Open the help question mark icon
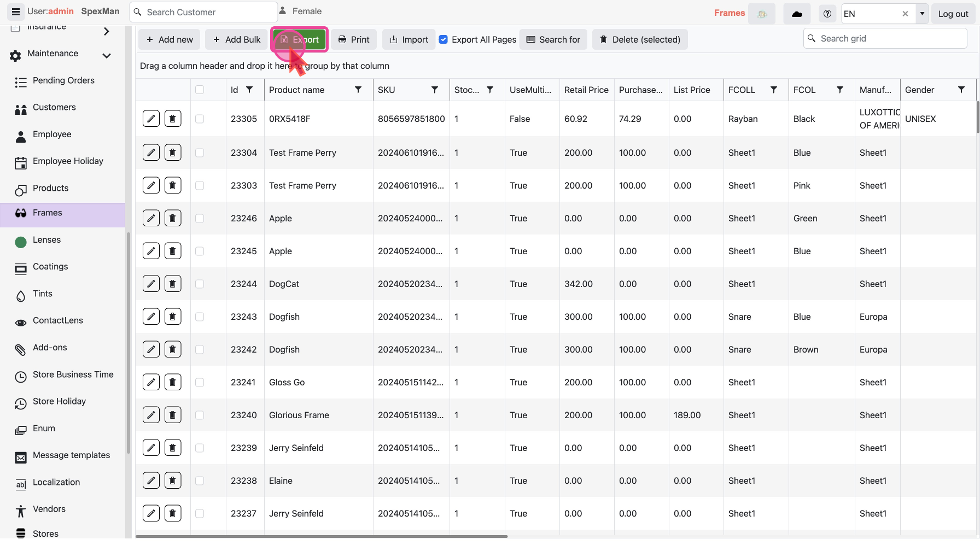Image resolution: width=980 pixels, height=551 pixels. coord(827,14)
